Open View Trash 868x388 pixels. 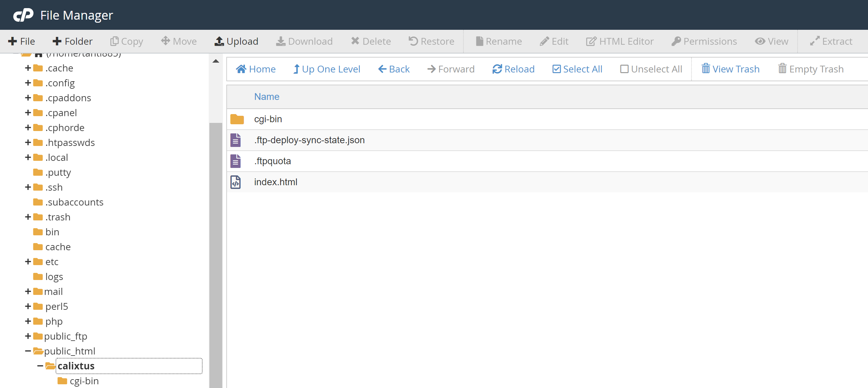730,69
